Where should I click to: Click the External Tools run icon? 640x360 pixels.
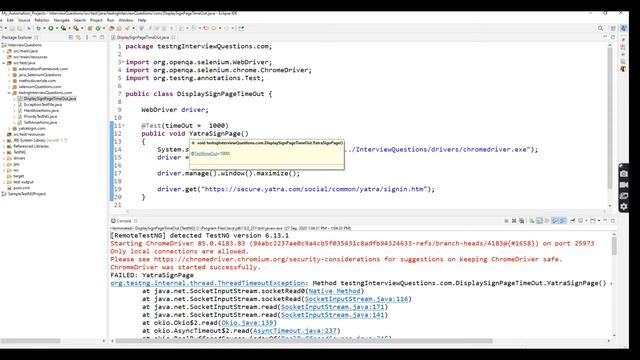click(x=76, y=28)
